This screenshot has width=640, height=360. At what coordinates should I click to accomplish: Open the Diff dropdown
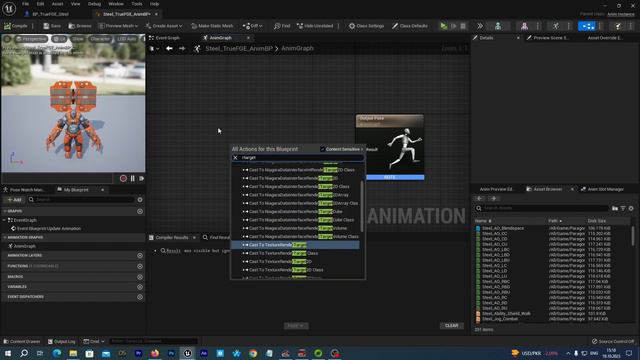(253, 26)
